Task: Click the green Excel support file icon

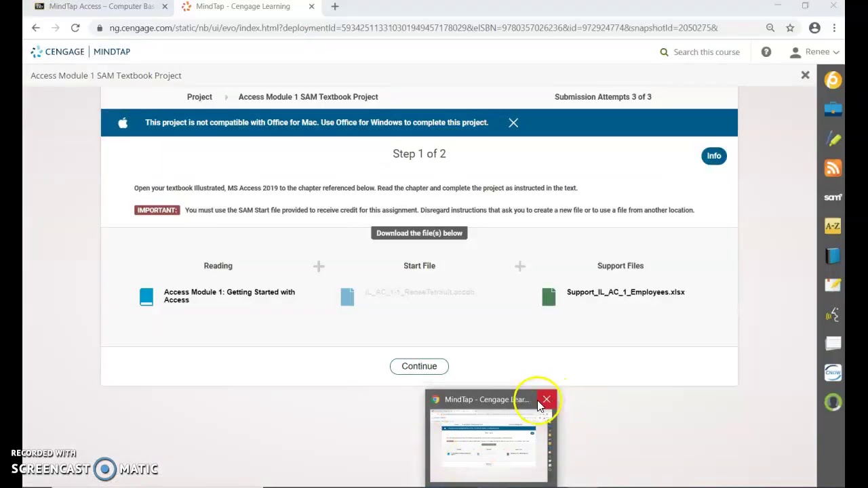Action: pyautogui.click(x=549, y=297)
